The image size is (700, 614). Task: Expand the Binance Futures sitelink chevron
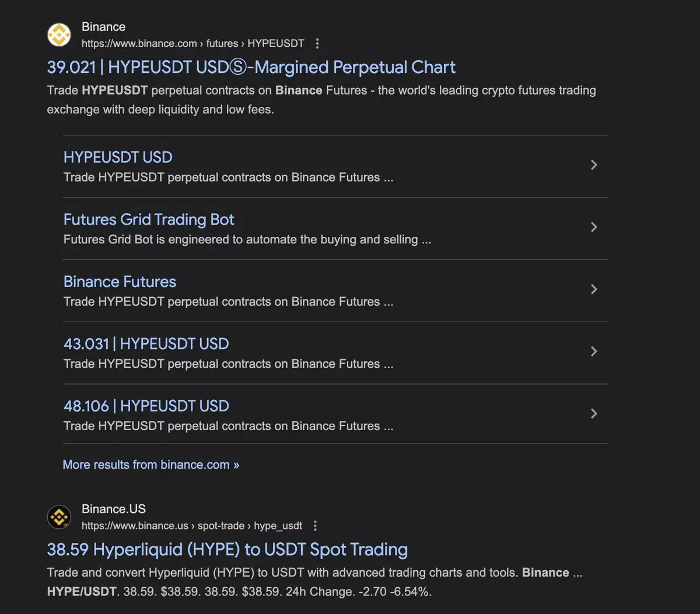tap(593, 289)
